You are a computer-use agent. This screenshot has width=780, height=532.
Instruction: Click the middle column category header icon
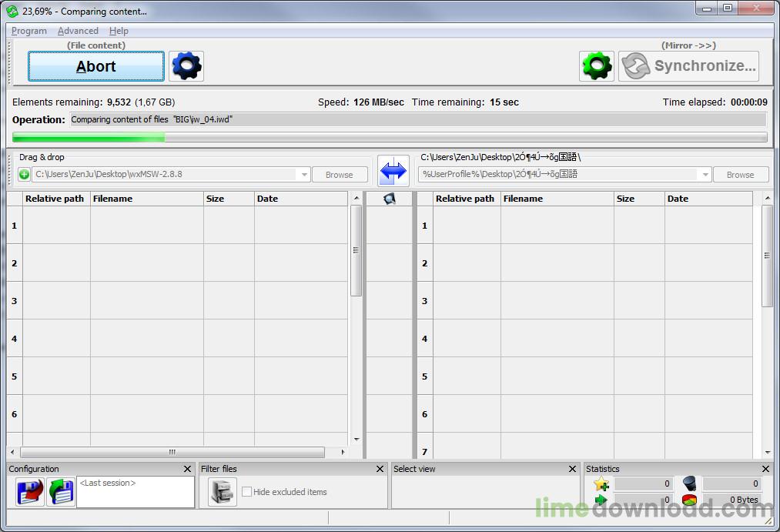(390, 199)
